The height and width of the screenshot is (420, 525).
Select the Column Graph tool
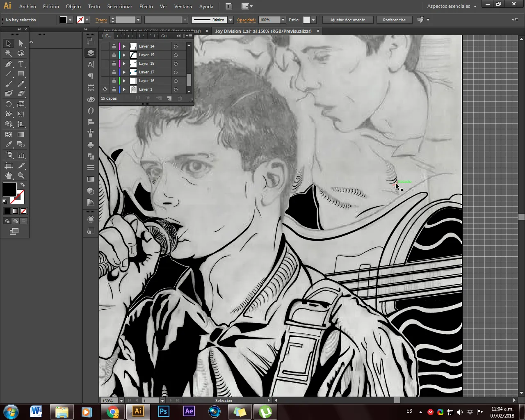tap(21, 155)
